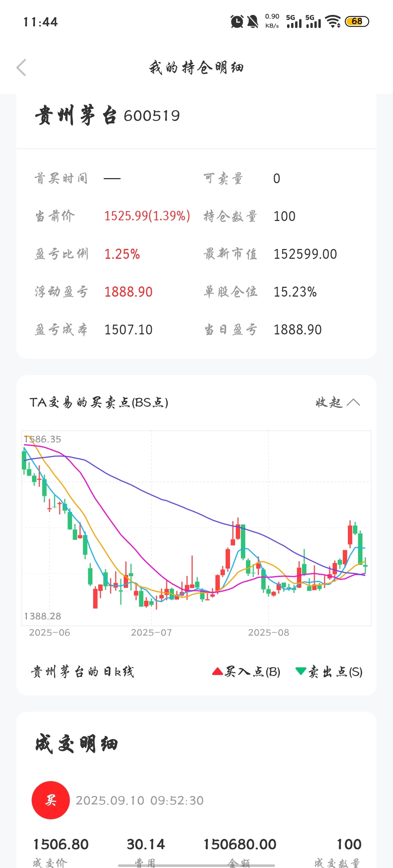The width and height of the screenshot is (393, 868).
Task: Tap the 2025-08 date marker on chart
Action: tap(269, 632)
